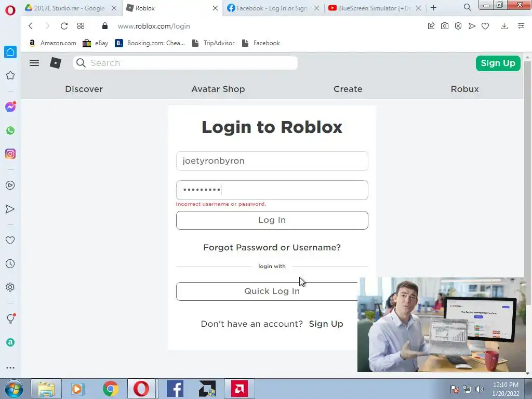Bookmark page with heart icon in address bar
The width and height of the screenshot is (532, 399).
coord(485,26)
